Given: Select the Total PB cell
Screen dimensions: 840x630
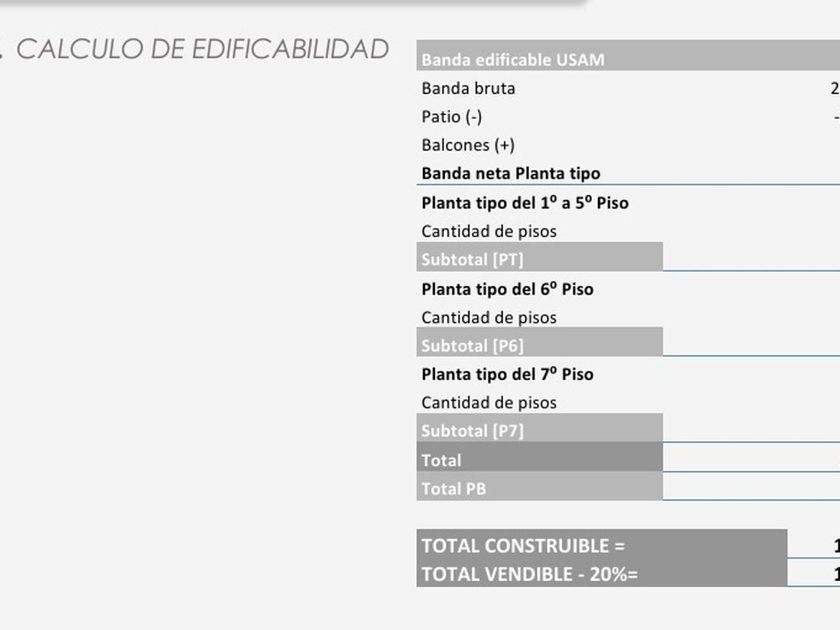Looking at the screenshot, I should click(540, 489).
